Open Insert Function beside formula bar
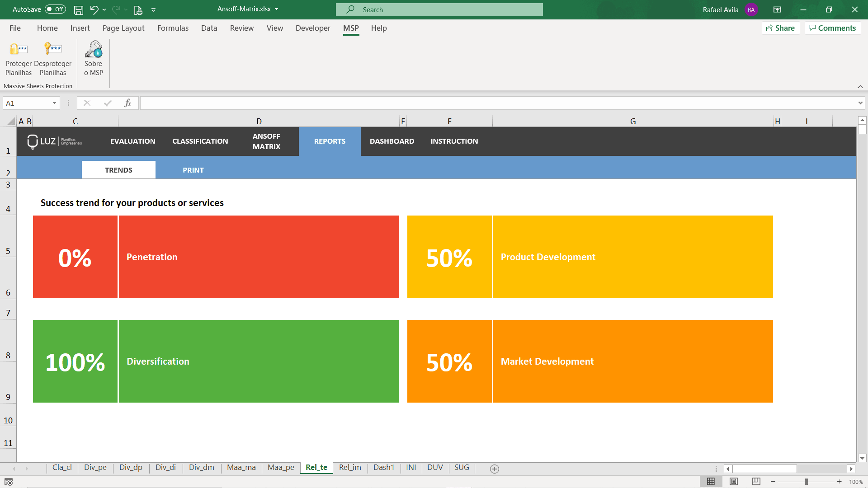The image size is (868, 488). pos(128,103)
